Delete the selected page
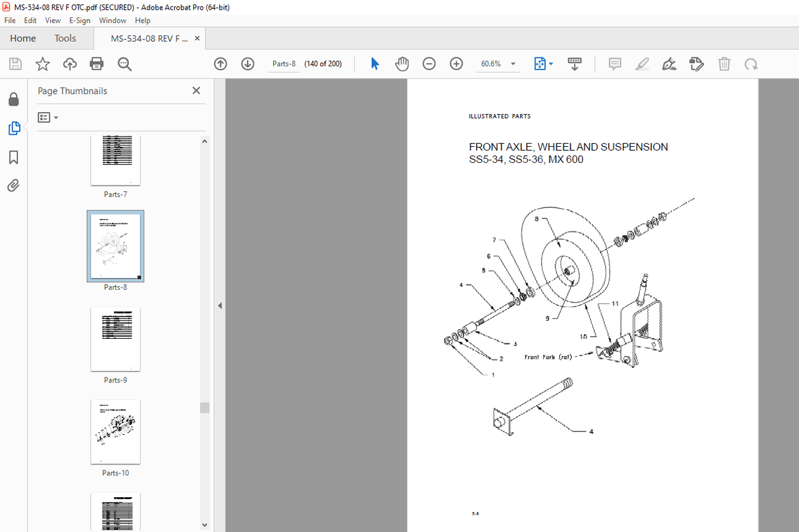The width and height of the screenshot is (799, 532). [x=724, y=64]
